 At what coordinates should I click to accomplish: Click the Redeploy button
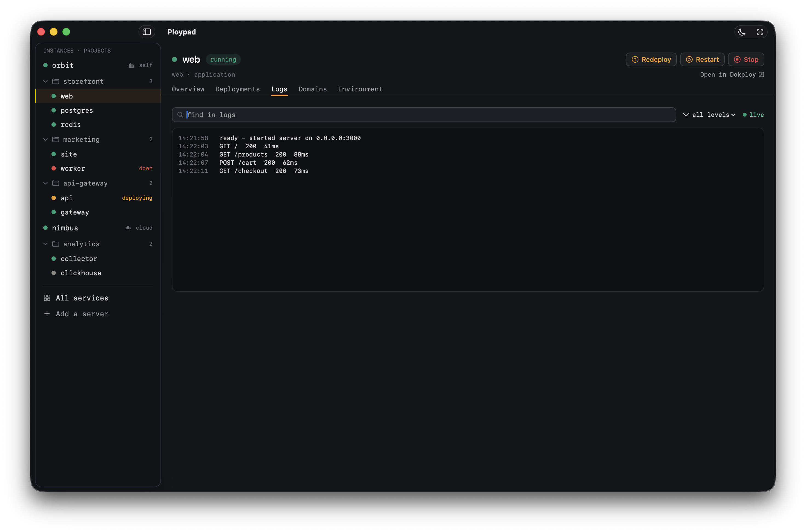point(651,59)
